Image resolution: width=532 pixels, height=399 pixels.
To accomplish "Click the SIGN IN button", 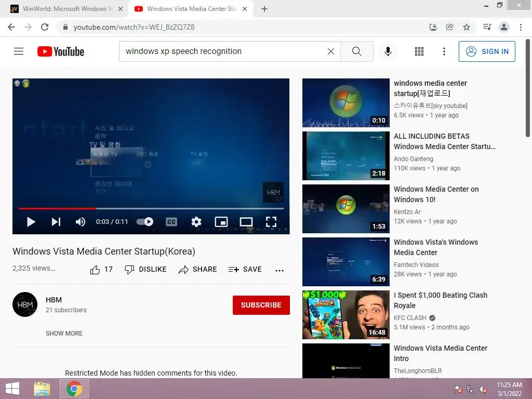I will coord(486,51).
